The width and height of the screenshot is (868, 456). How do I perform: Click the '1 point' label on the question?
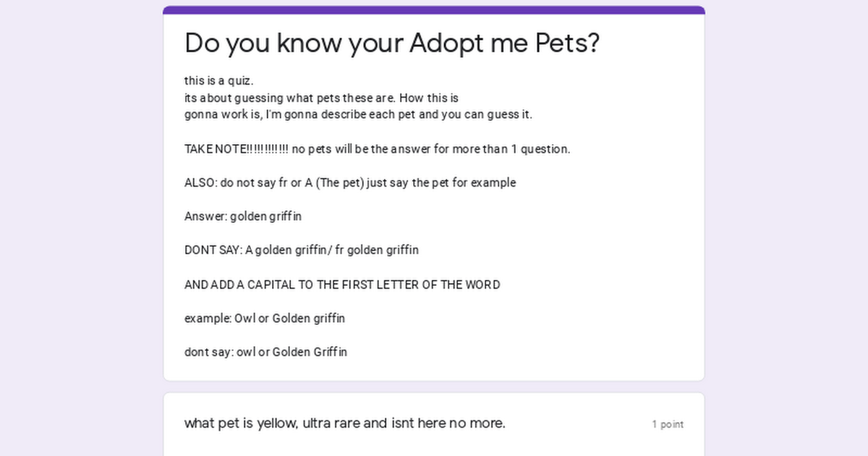tap(668, 425)
